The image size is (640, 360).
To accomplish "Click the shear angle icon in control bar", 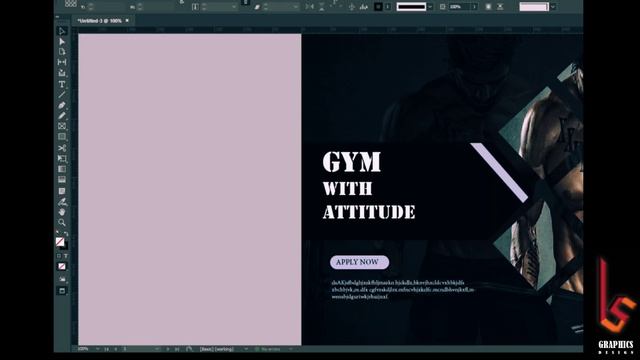I will (257, 7).
